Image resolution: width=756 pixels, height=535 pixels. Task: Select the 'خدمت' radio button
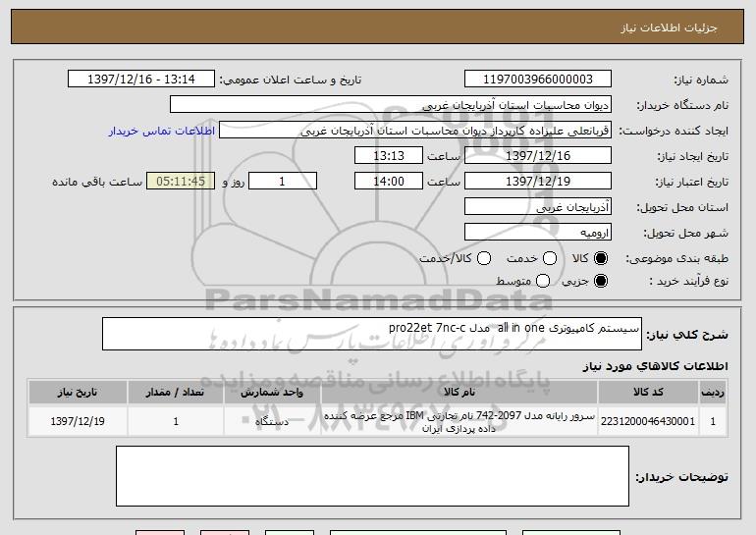click(x=550, y=258)
